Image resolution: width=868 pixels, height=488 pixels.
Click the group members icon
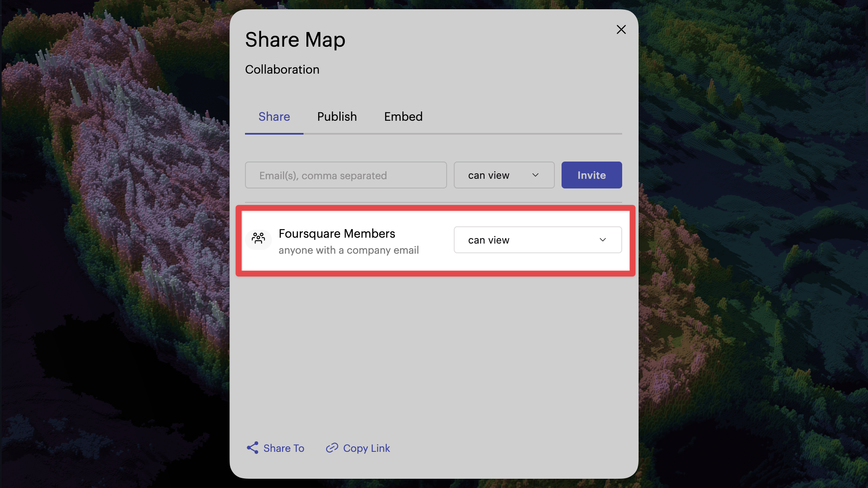259,239
